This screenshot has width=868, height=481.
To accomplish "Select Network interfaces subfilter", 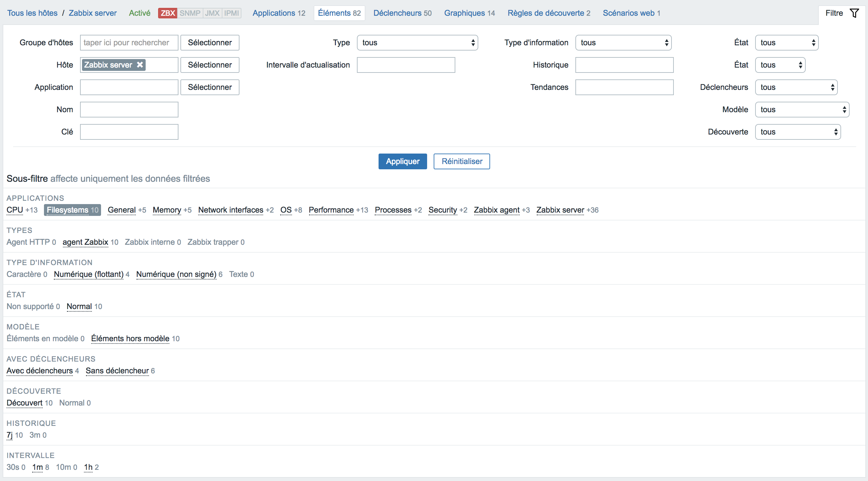I will coord(231,210).
